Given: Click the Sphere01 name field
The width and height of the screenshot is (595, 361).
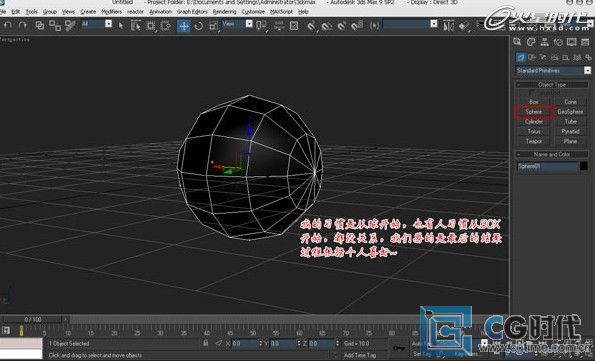Looking at the screenshot, I should 548,166.
